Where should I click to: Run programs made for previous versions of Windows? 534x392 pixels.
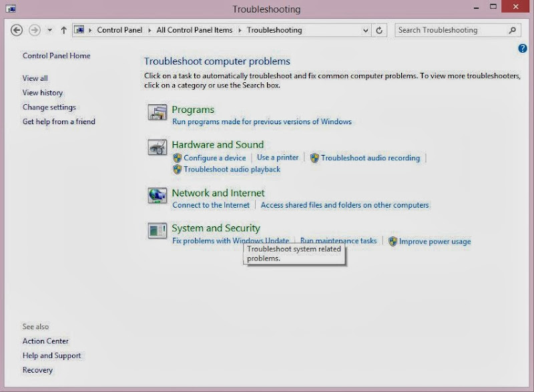262,122
